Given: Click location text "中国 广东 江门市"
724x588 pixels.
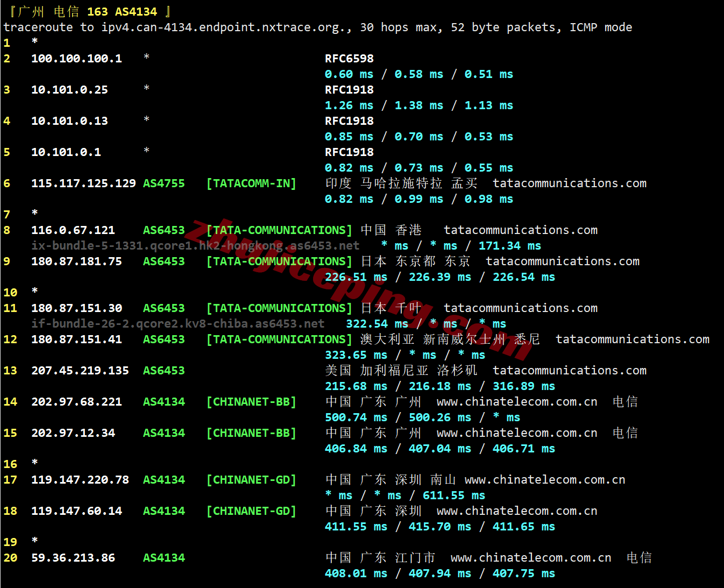Looking at the screenshot, I should click(x=380, y=558).
